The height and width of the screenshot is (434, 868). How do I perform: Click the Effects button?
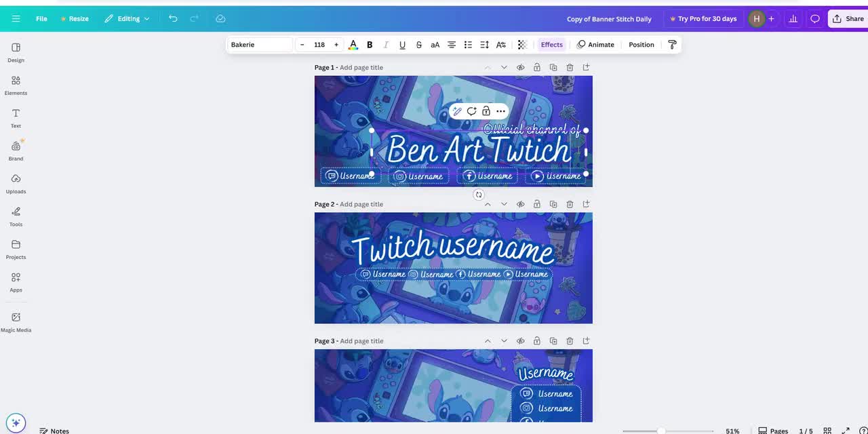551,44
